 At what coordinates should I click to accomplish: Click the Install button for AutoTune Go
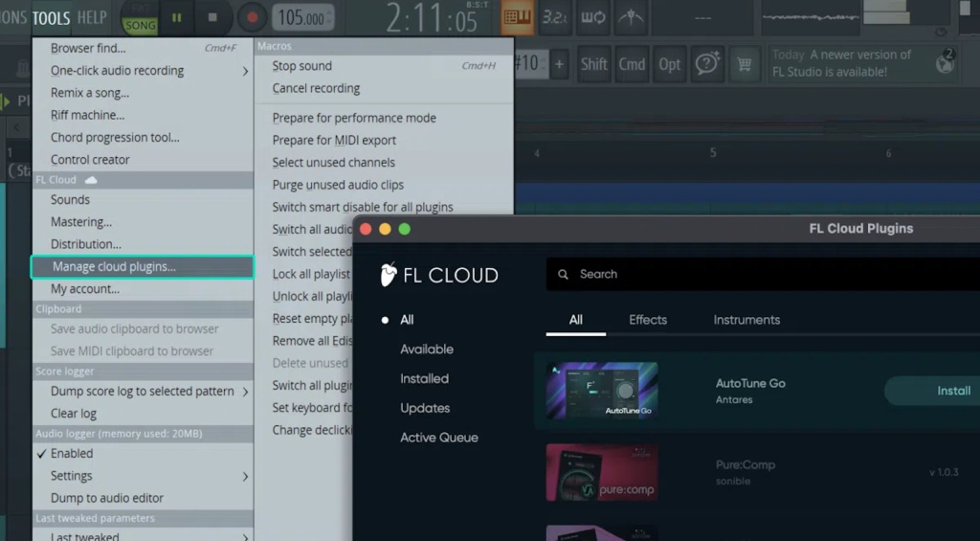932,391
